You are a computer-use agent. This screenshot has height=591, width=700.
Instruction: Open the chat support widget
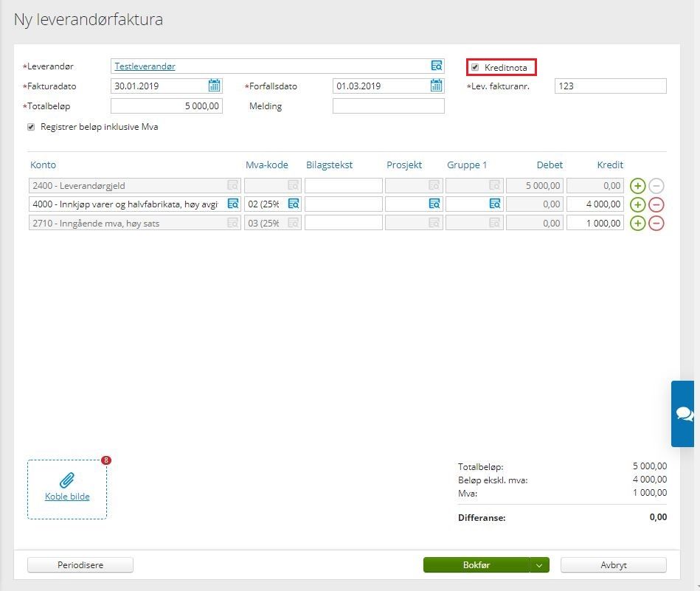(x=683, y=414)
